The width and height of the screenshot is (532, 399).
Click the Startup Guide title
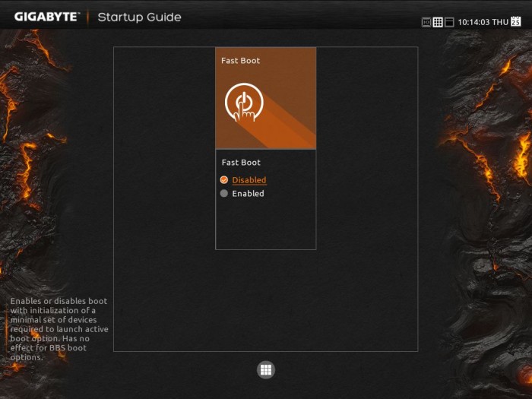pos(139,17)
